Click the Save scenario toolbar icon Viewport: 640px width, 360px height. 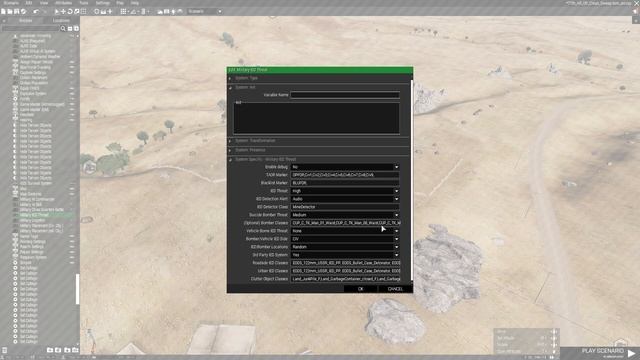click(x=17, y=11)
